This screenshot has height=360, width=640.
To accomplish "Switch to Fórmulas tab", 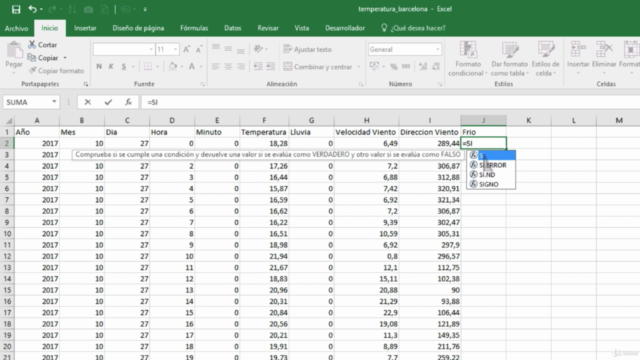I will pyautogui.click(x=194, y=28).
